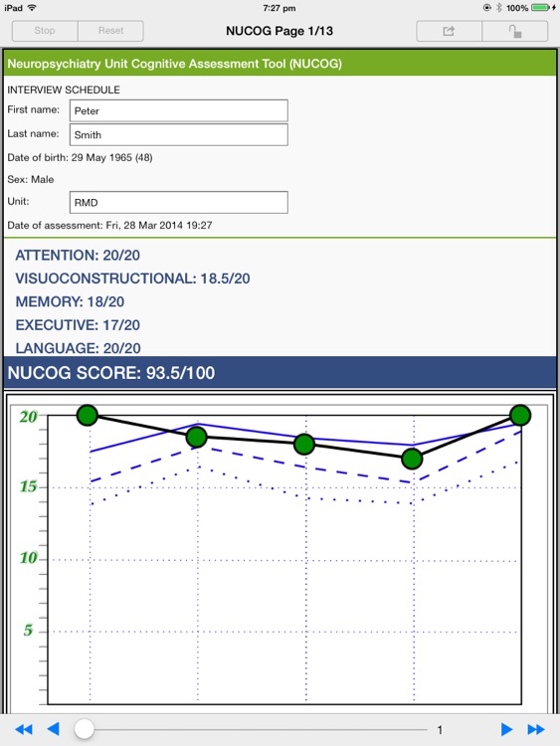Tap the Bluetooth icon in status bar
The width and height of the screenshot is (560, 746).
click(498, 8)
